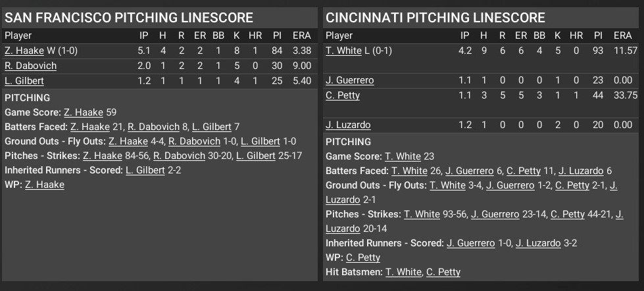Open C. Petty row in Cincinnati player table
The height and width of the screenshot is (291, 644).
click(x=343, y=95)
